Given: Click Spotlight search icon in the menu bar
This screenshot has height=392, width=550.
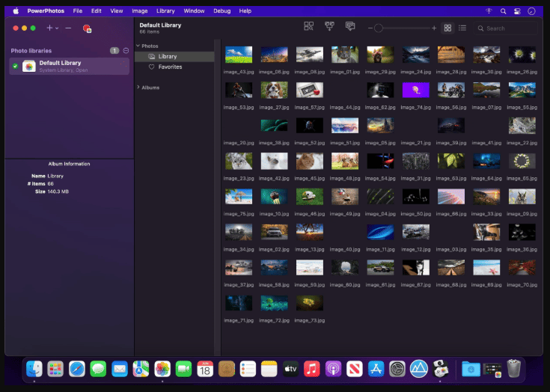Looking at the screenshot, I should click(x=503, y=11).
